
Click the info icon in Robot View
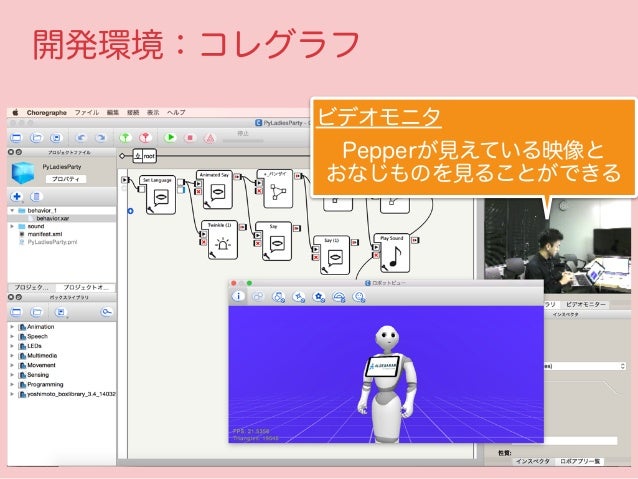pos(238,297)
